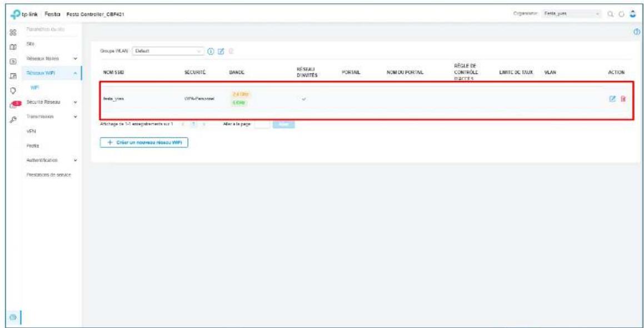Expand the Authentification menu
Image resolution: width=644 pixels, height=328 pixels.
(x=51, y=160)
